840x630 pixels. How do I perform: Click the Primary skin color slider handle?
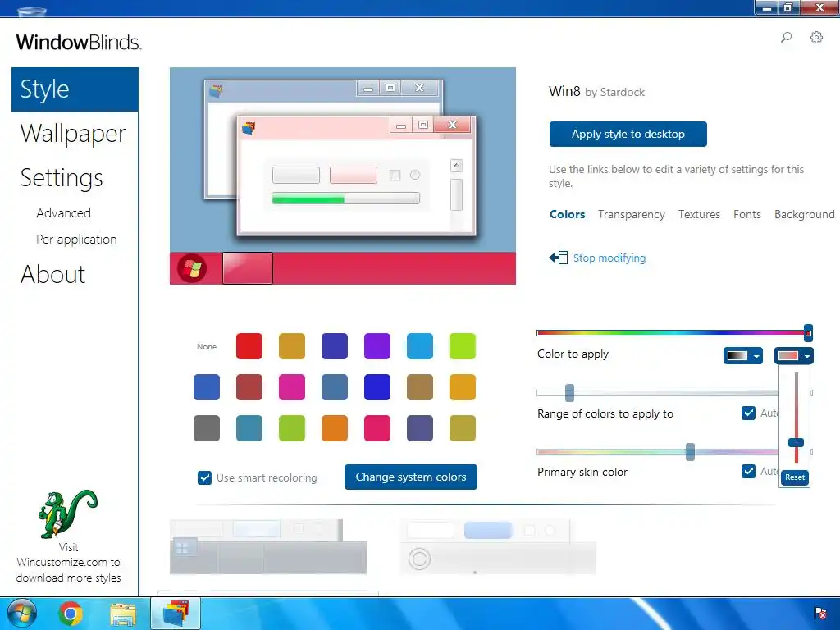click(691, 452)
